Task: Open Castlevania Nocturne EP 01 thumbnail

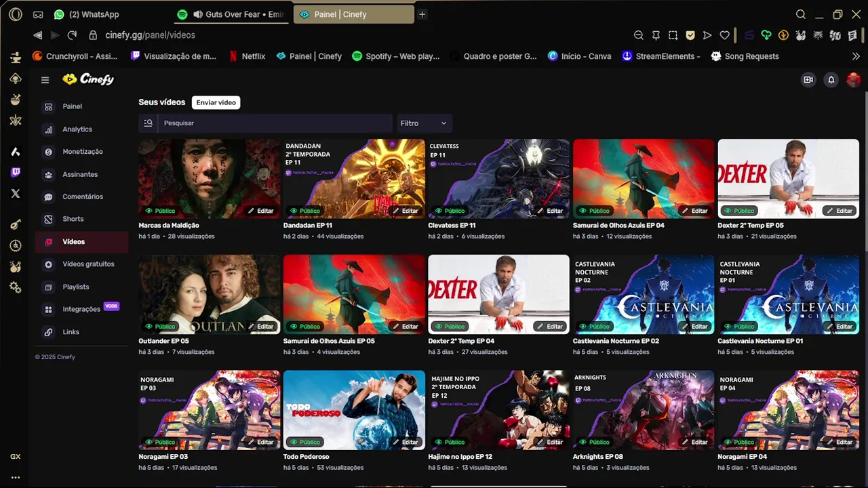Action: click(788, 294)
